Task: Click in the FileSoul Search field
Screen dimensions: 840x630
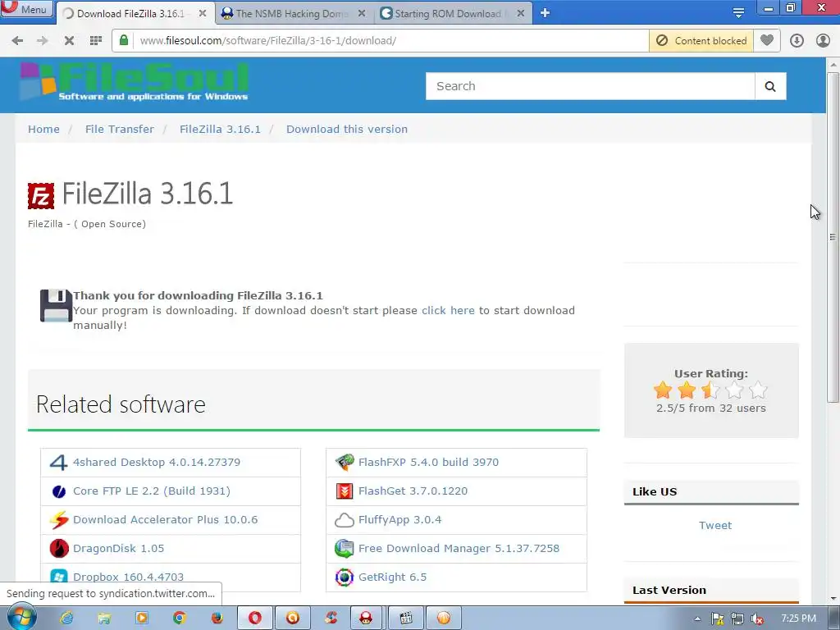Action: (590, 86)
